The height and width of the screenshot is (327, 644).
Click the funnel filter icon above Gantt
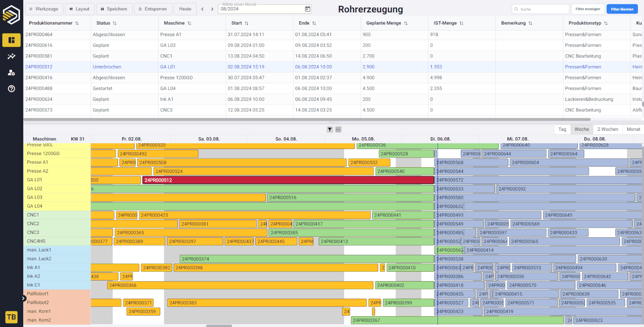tap(330, 129)
